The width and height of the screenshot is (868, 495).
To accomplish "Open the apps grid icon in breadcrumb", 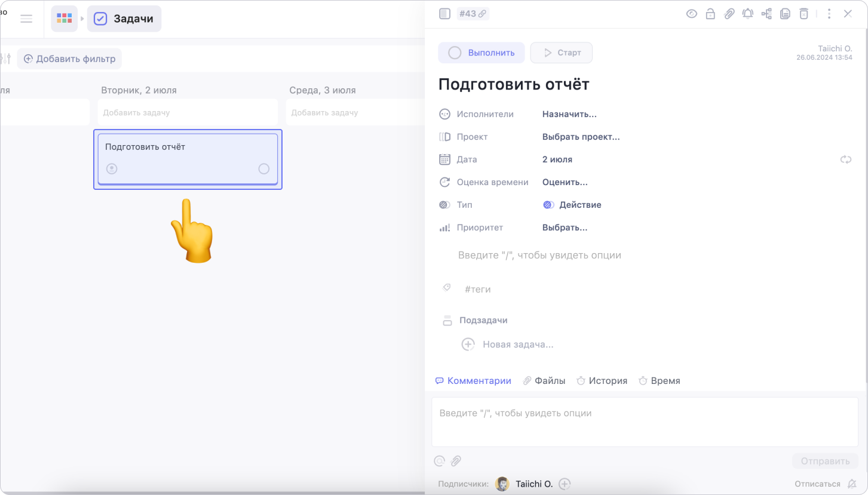I will (64, 19).
